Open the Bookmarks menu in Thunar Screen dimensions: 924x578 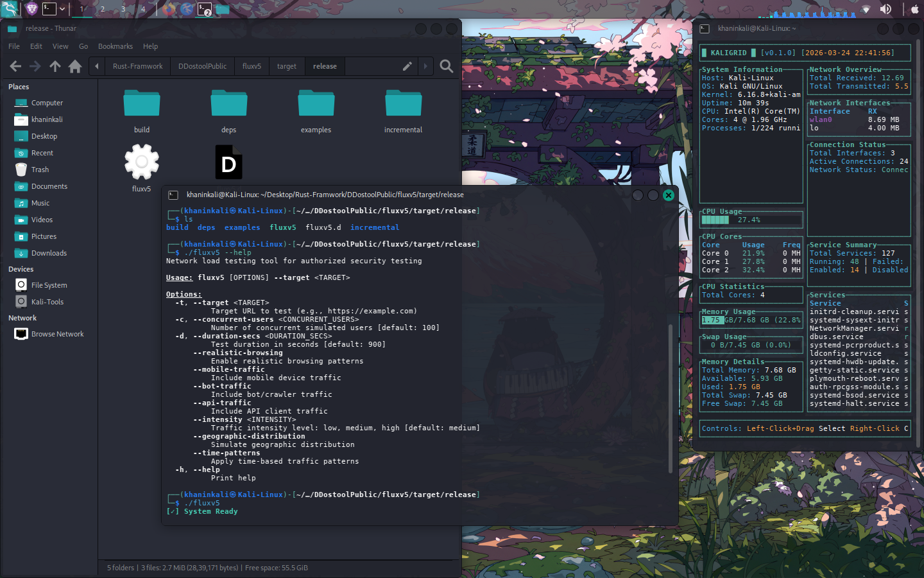116,46
